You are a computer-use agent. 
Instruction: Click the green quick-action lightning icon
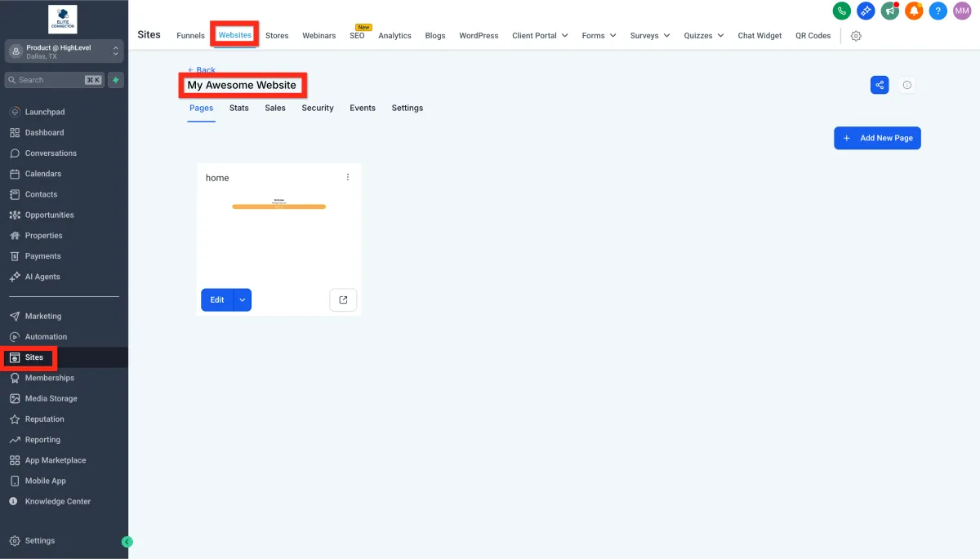pos(116,80)
